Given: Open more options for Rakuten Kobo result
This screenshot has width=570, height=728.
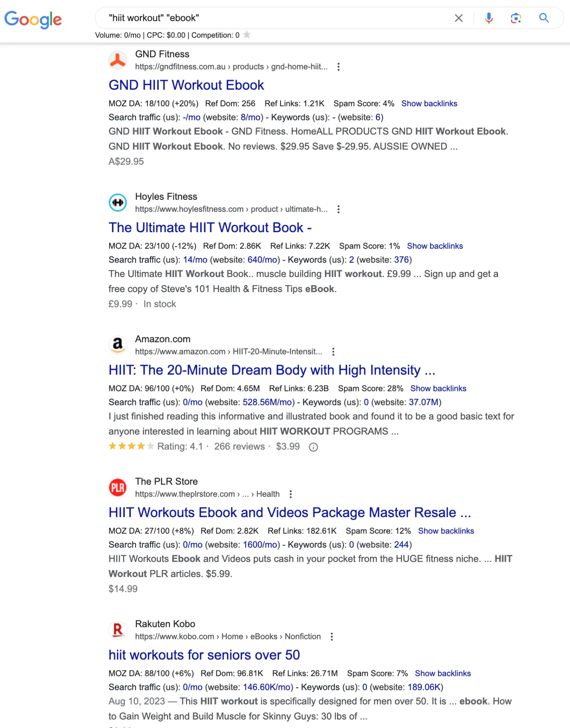Looking at the screenshot, I should (332, 637).
